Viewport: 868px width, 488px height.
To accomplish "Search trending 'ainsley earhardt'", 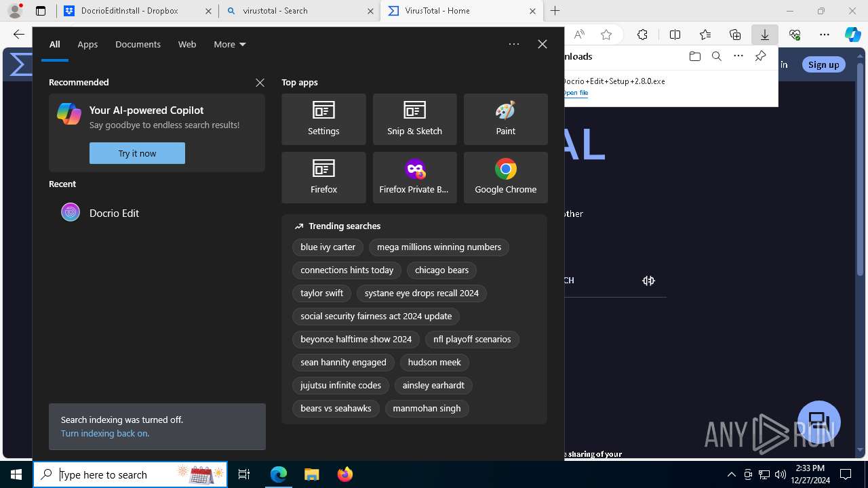I will click(x=433, y=386).
